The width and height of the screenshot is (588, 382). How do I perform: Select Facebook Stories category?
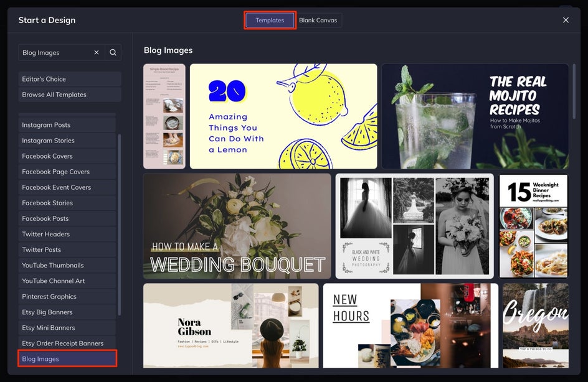click(x=67, y=203)
